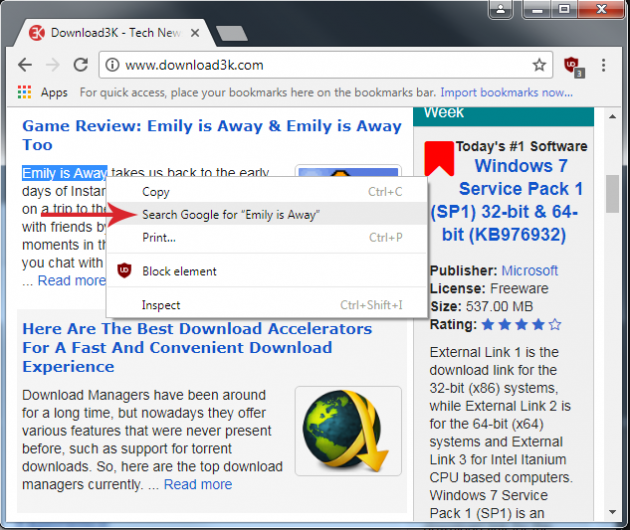Open the Windows 7 Service Pack 1 link
The width and height of the screenshot is (630, 530).
pos(506,200)
